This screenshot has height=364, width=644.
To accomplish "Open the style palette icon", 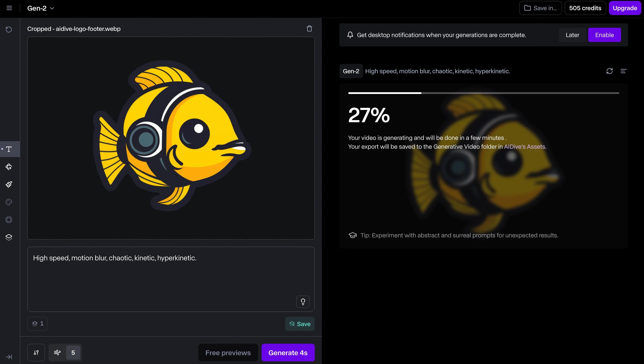I will pos(9,202).
